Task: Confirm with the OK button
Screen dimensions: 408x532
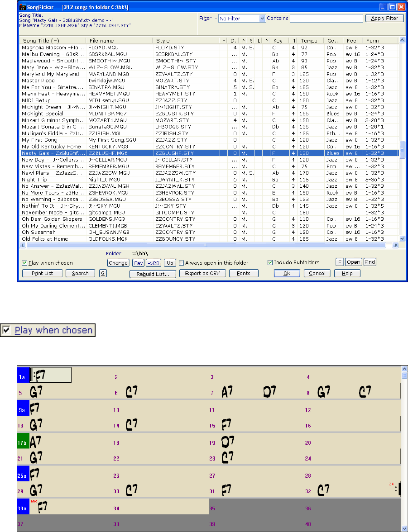Action: [x=287, y=273]
